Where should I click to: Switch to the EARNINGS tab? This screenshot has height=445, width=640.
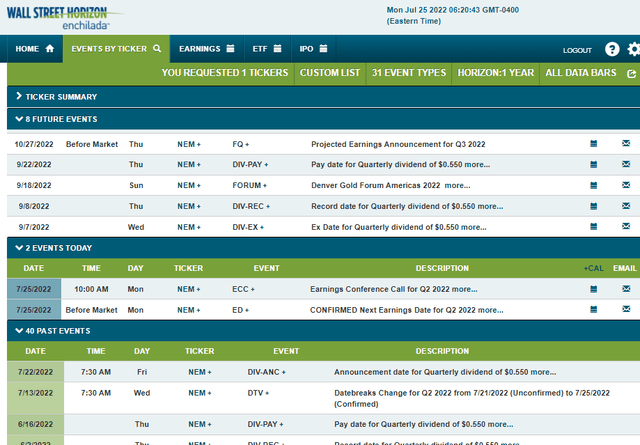[x=207, y=49]
